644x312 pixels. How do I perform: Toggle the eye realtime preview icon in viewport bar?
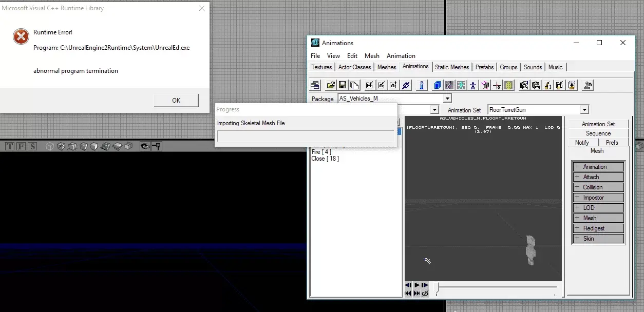click(145, 146)
